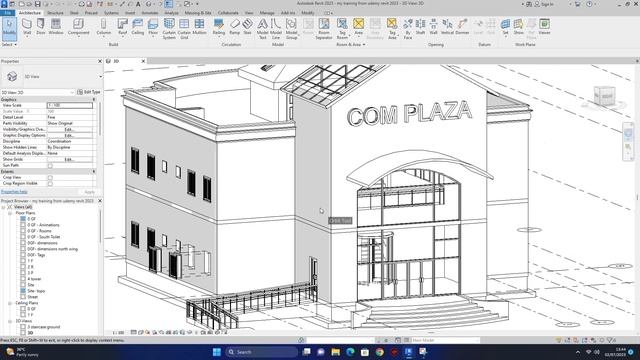Toggle the Crop View checkbox
The height and width of the screenshot is (360, 640).
click(50, 178)
